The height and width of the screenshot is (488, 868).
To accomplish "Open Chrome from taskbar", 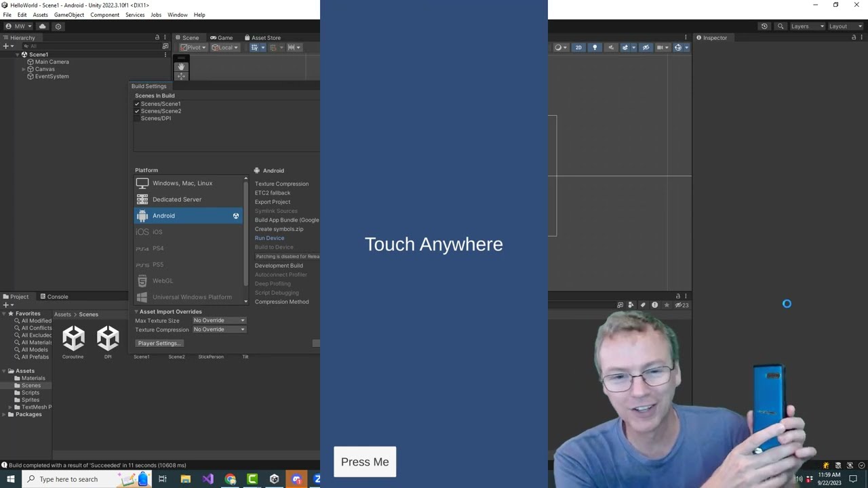I will [230, 479].
